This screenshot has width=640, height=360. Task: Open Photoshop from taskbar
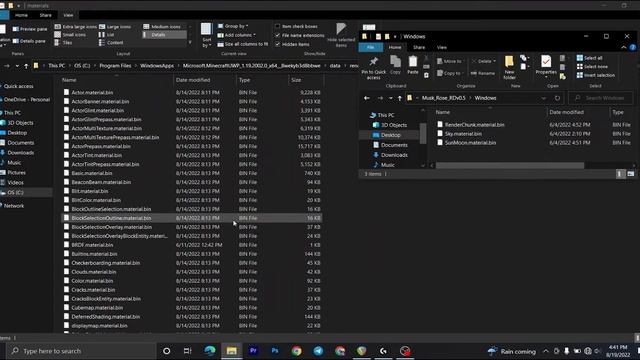click(275, 351)
